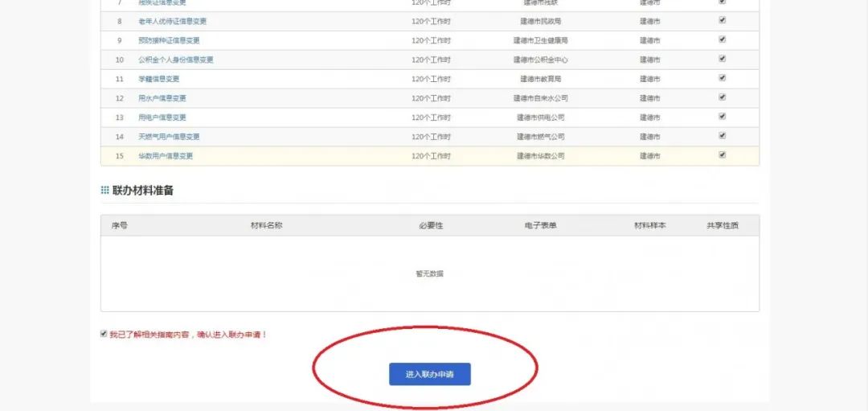This screenshot has width=868, height=411.
Task: Click the 必要性 column header
Action: (x=431, y=225)
